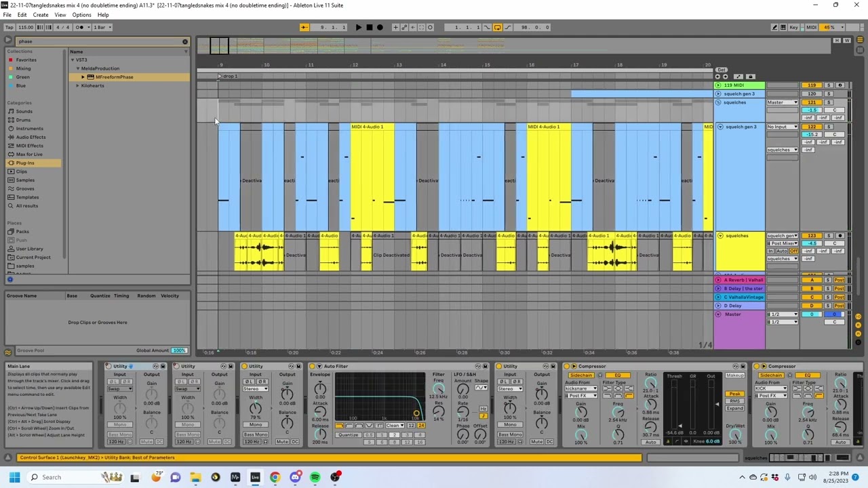This screenshot has width=868, height=488.
Task: Open Spotify from the Windows taskbar
Action: tap(315, 477)
